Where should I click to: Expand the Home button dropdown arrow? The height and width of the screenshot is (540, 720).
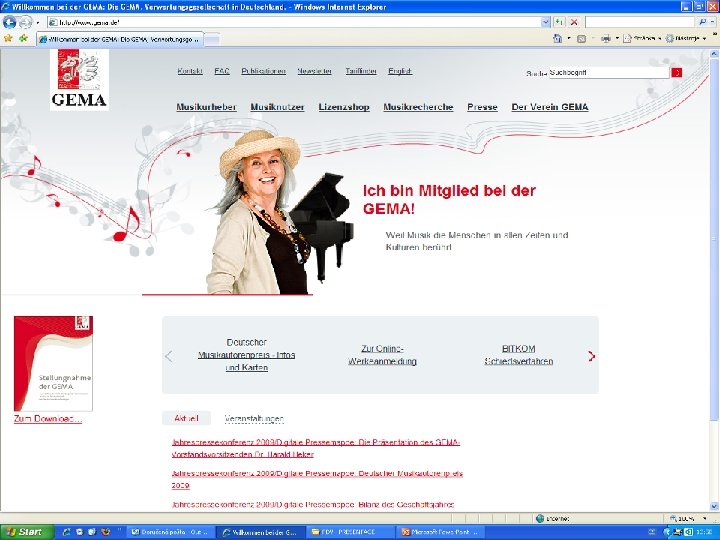pyautogui.click(x=568, y=39)
